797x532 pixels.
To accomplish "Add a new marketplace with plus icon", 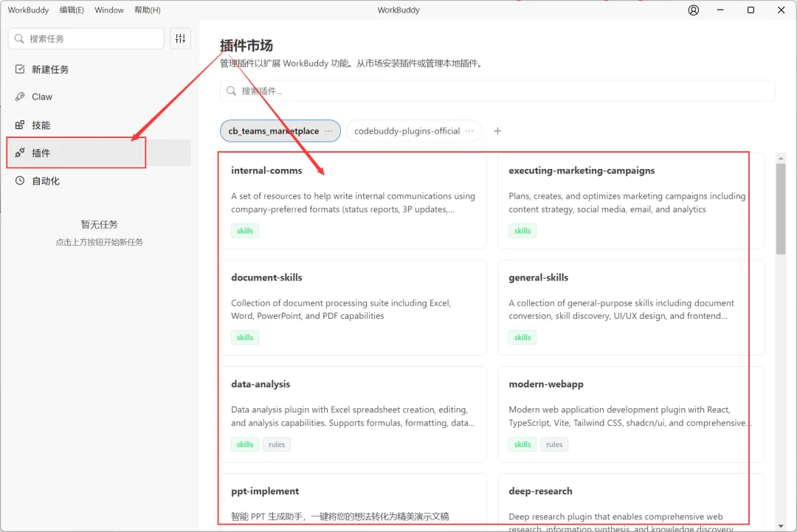I will pos(497,131).
